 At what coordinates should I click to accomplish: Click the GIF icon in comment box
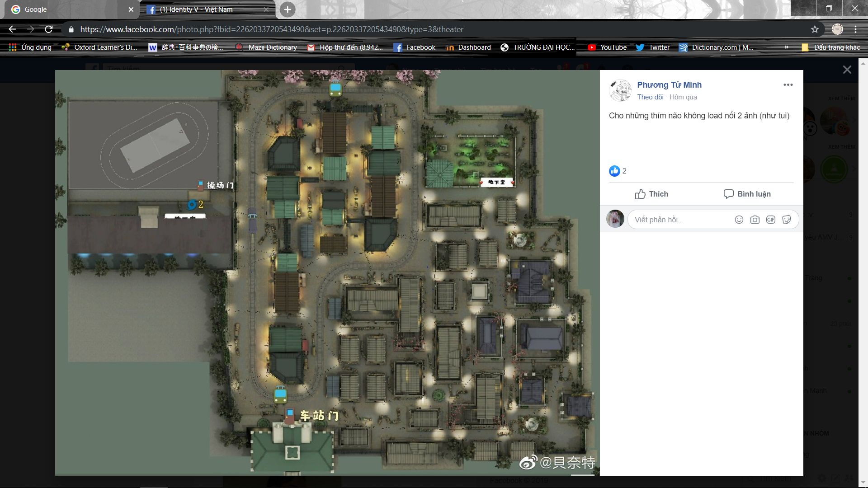(x=771, y=220)
